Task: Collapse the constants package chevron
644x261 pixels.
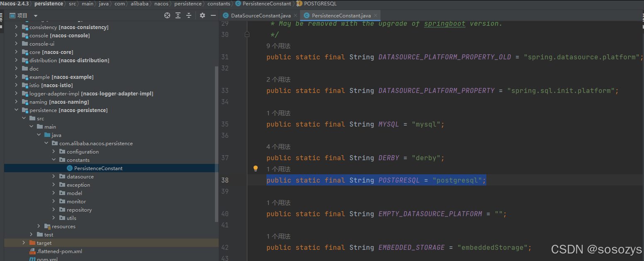Action: (x=54, y=160)
